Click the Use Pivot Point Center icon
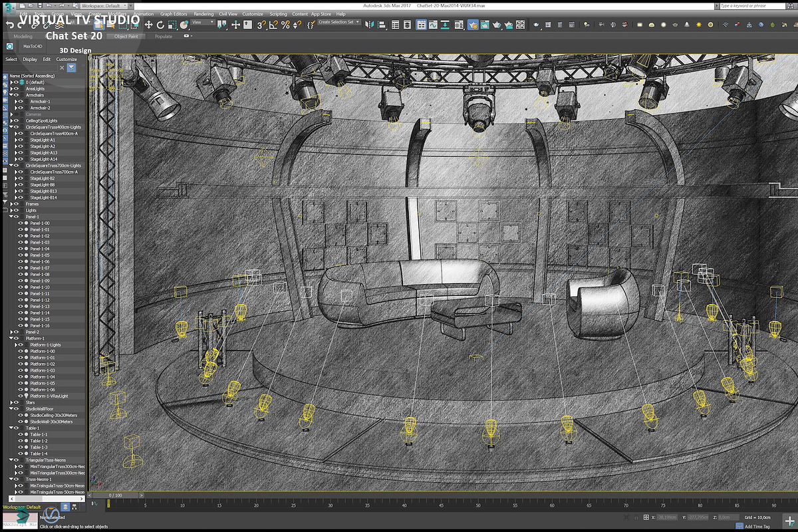Image resolution: width=798 pixels, height=532 pixels. (x=221, y=25)
